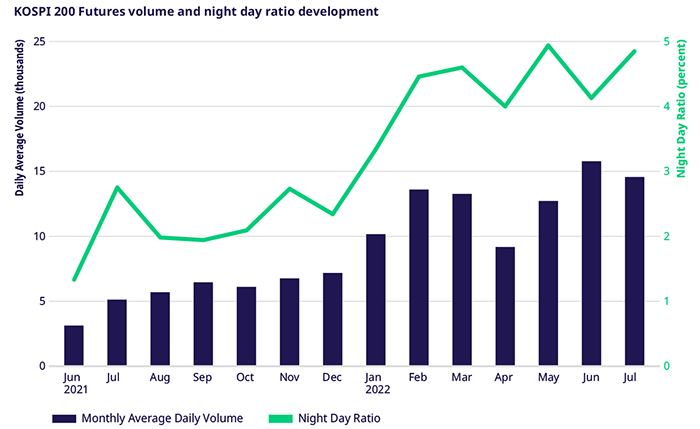Select the Jun 2021 volume bar
The image size is (700, 429).
coord(74,346)
